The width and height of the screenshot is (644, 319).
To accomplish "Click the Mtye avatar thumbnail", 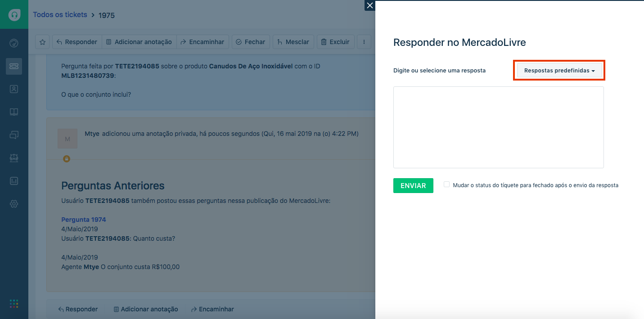I will 68,139.
